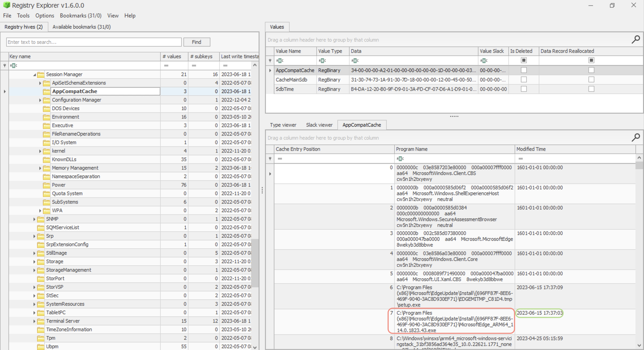Click the search magnifier in AppCompatCache panel

635,137
